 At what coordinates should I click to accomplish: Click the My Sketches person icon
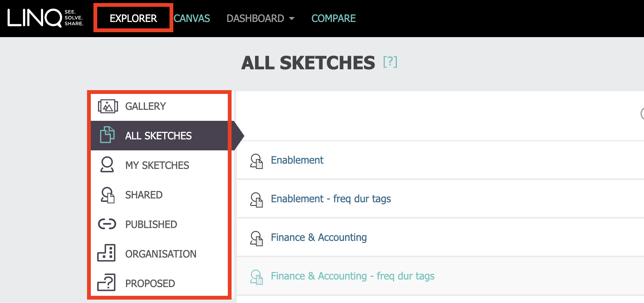[107, 165]
